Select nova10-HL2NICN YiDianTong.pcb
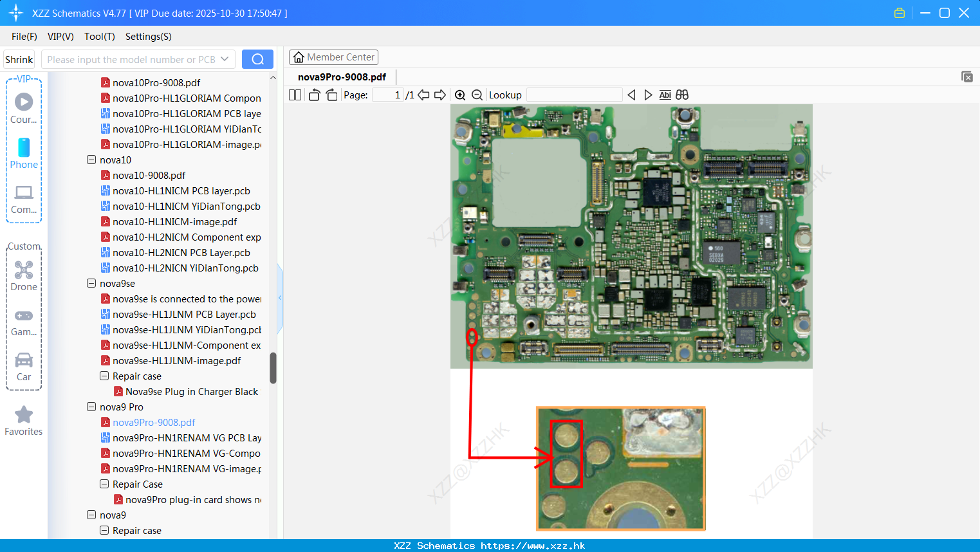 tap(180, 268)
